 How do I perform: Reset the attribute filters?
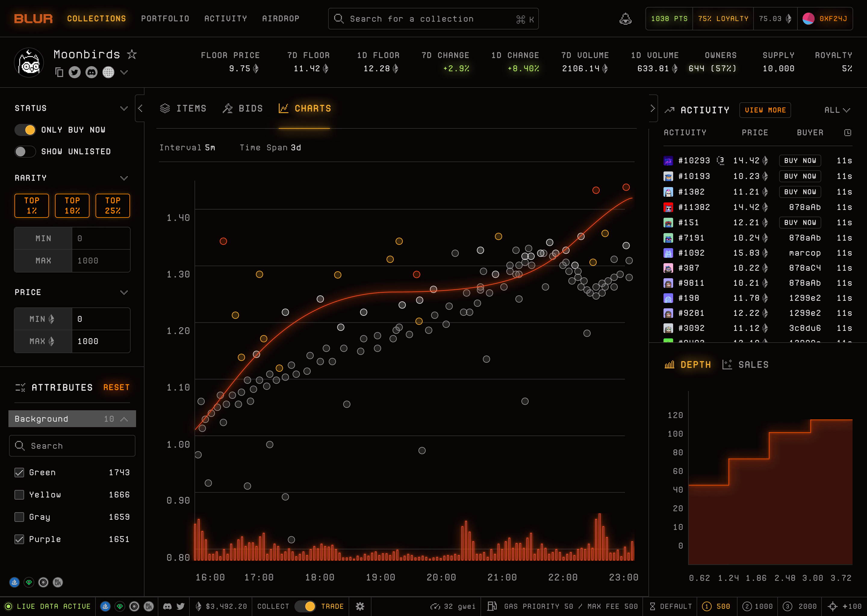point(117,387)
